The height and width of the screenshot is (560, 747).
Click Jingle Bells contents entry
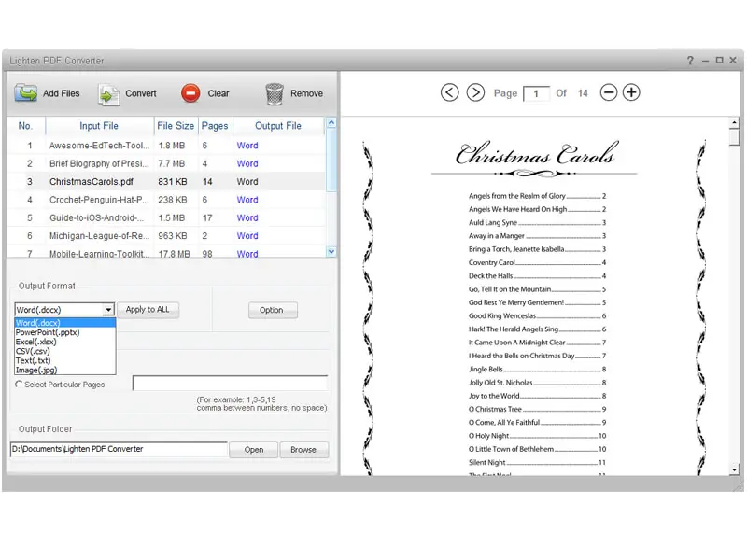point(537,369)
